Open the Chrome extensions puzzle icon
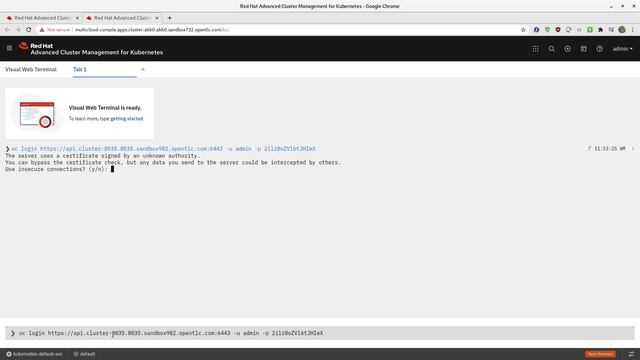This screenshot has height=360, width=640. (x=600, y=30)
